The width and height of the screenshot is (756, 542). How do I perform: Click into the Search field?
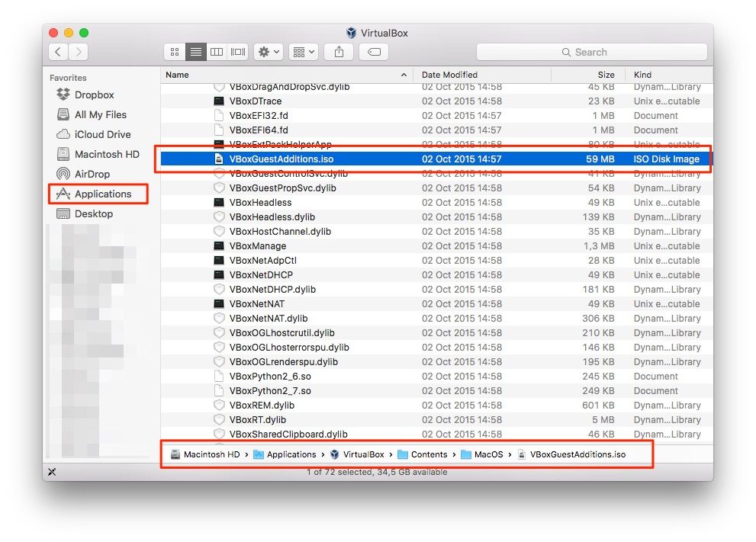click(591, 52)
